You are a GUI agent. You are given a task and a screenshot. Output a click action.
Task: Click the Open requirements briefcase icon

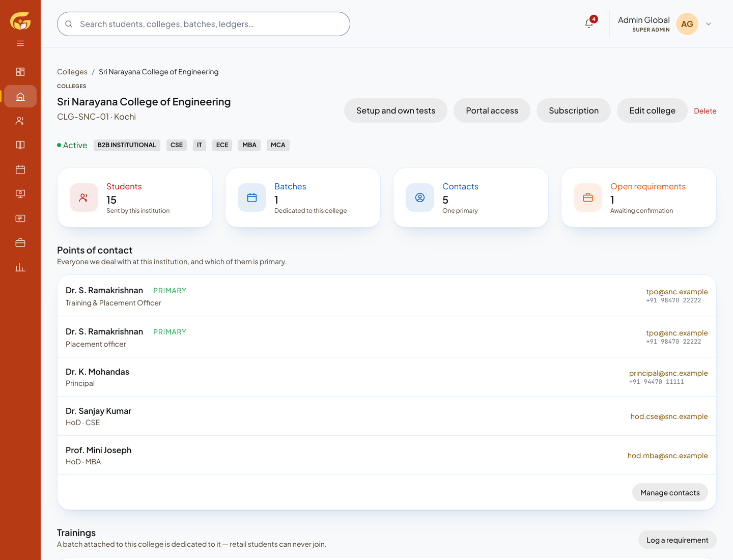pos(588,198)
